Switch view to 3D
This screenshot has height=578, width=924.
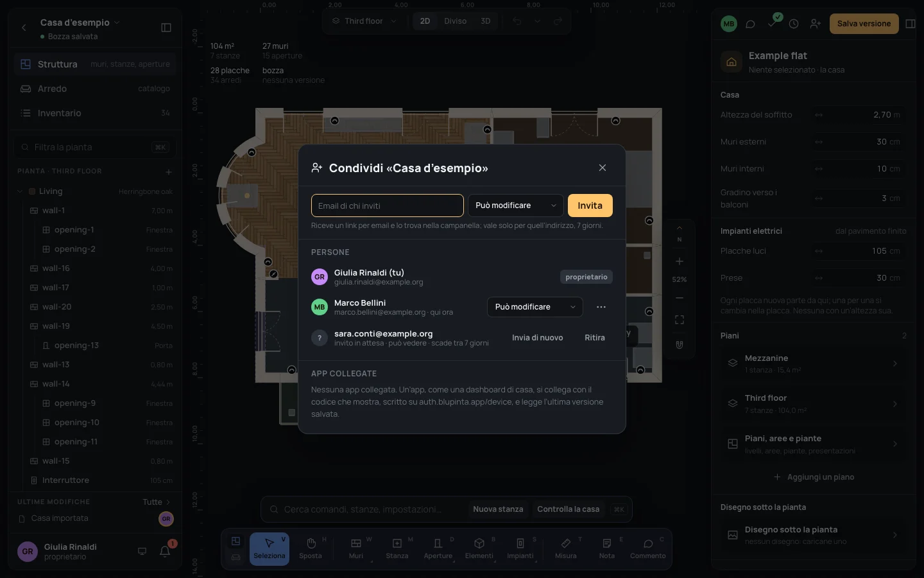(486, 21)
